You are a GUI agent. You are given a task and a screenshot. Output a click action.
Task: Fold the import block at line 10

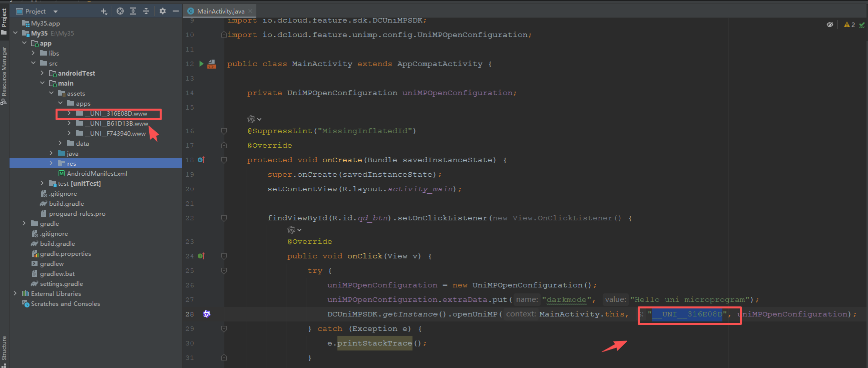(x=224, y=35)
